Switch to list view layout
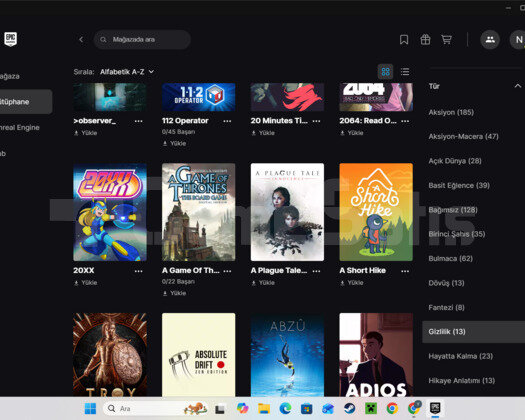The width and height of the screenshot is (525, 420). click(405, 71)
